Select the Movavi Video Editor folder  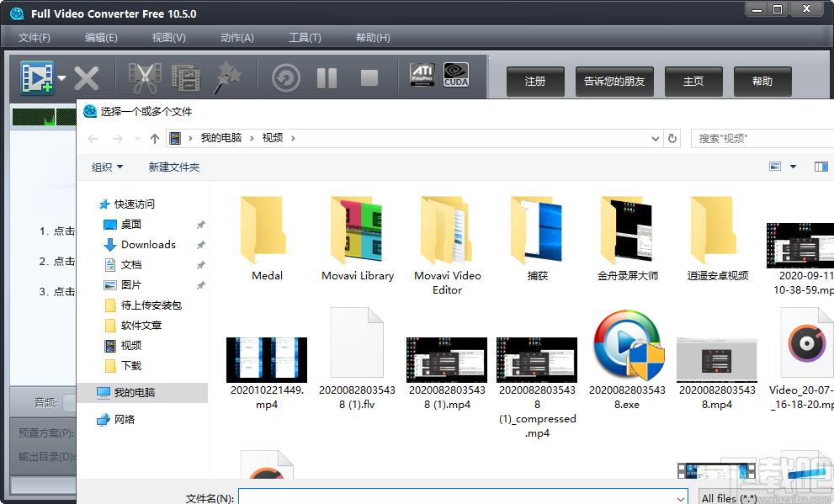click(x=448, y=246)
